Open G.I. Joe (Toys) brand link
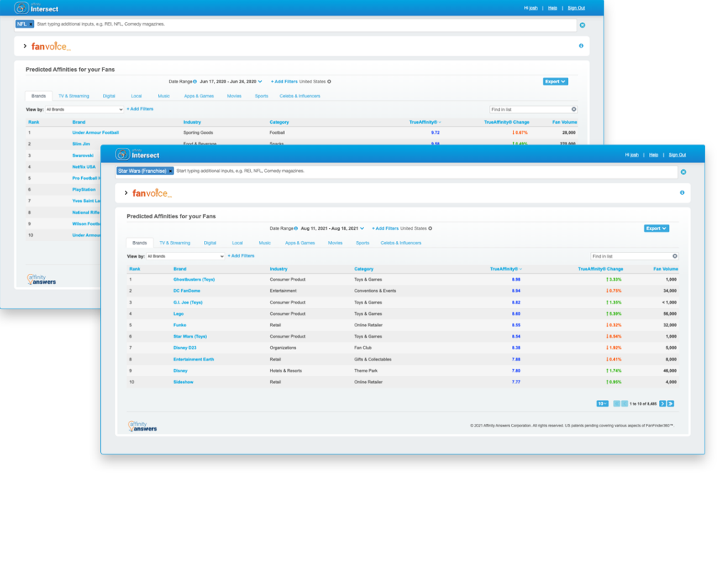This screenshot has width=728, height=561. tap(188, 302)
